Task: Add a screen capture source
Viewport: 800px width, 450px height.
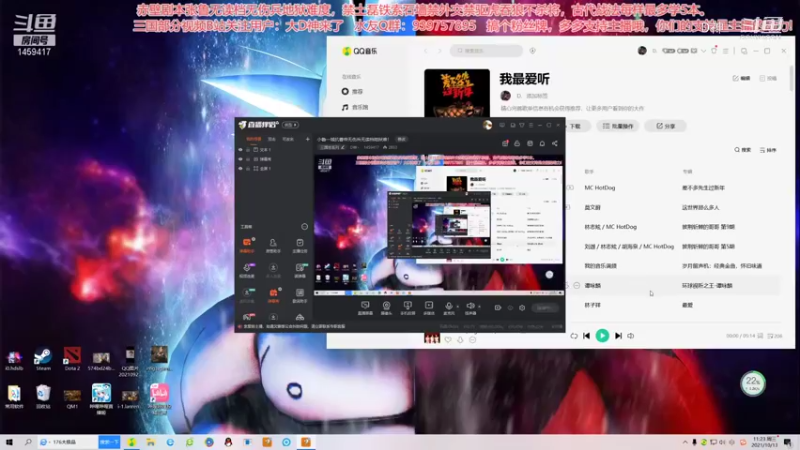Action: pyautogui.click(x=365, y=308)
